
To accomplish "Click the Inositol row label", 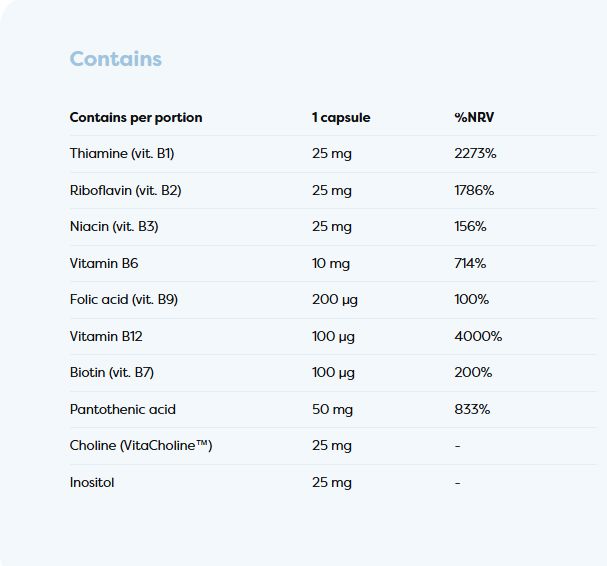I will [x=92, y=483].
